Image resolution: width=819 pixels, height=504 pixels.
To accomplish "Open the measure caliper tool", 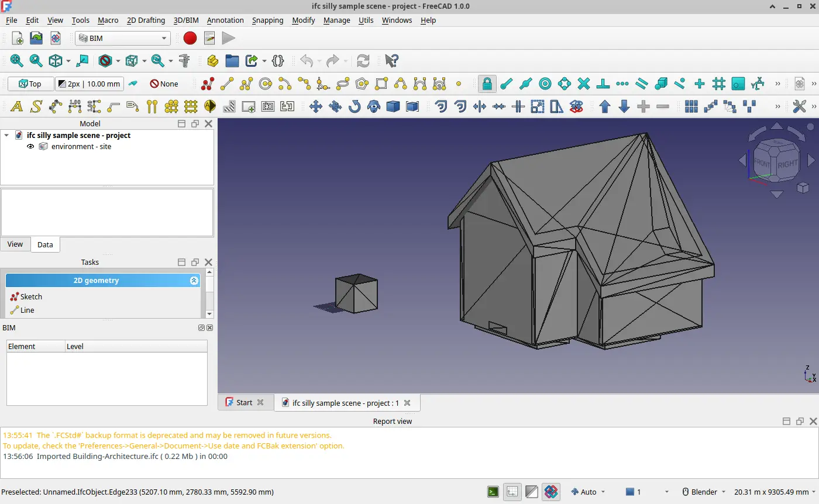I will tap(185, 61).
